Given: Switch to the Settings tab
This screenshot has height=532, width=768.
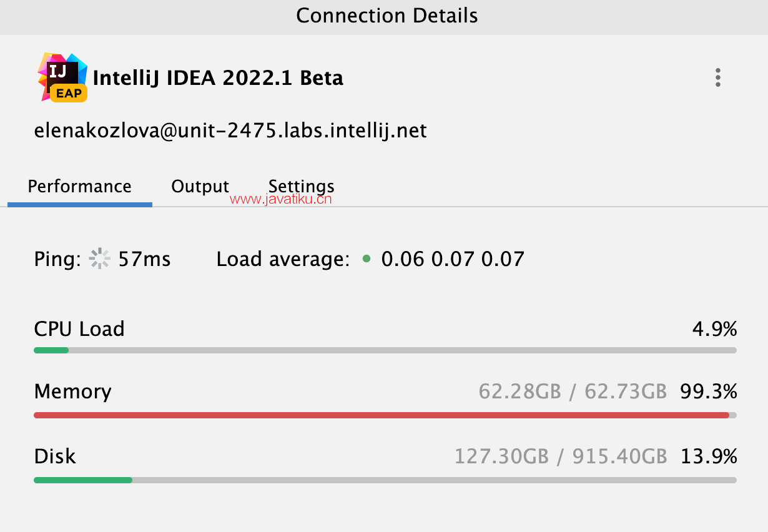Looking at the screenshot, I should coord(301,187).
